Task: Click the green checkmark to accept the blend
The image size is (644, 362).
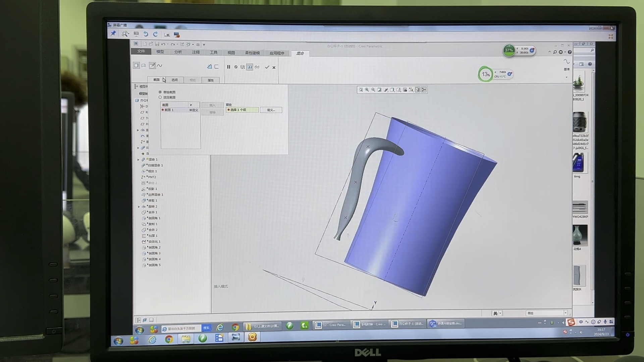Action: click(x=267, y=67)
